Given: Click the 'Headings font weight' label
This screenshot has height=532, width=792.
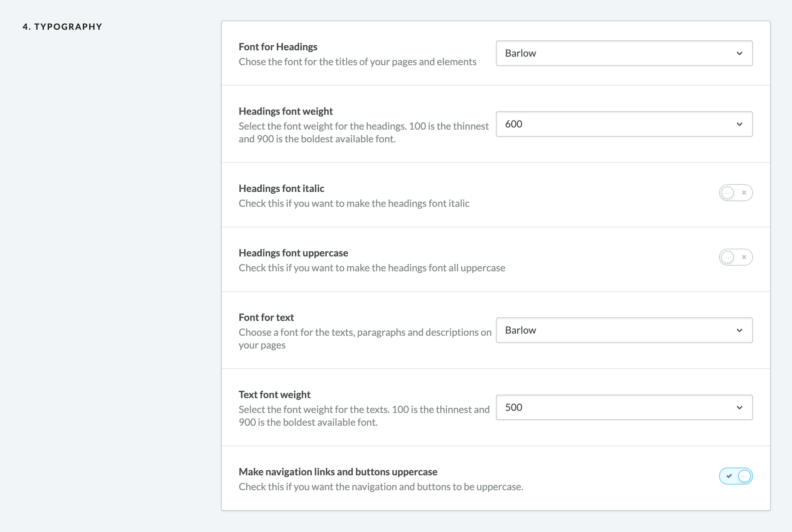Looking at the screenshot, I should [286, 111].
